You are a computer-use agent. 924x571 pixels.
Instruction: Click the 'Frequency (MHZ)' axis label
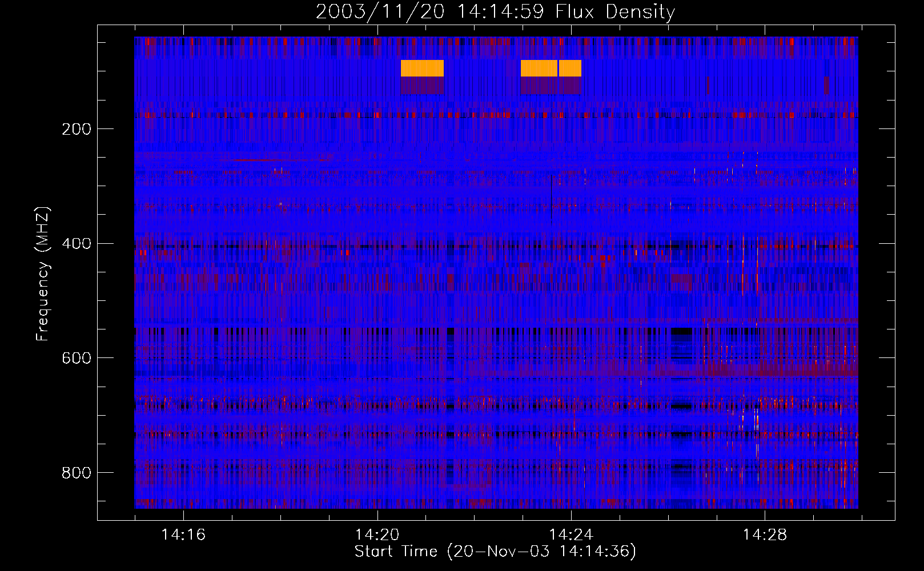(x=43, y=274)
